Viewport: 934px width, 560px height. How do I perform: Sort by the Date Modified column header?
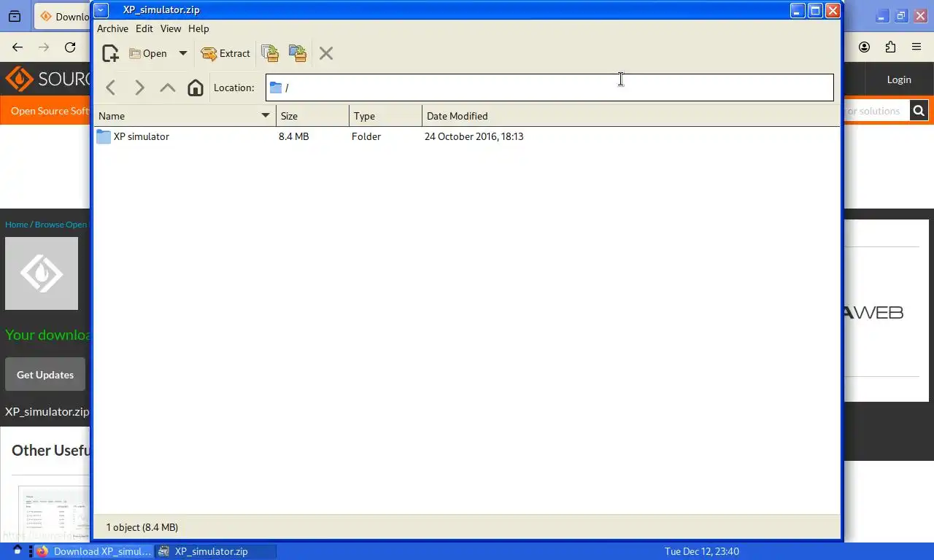pos(630,116)
